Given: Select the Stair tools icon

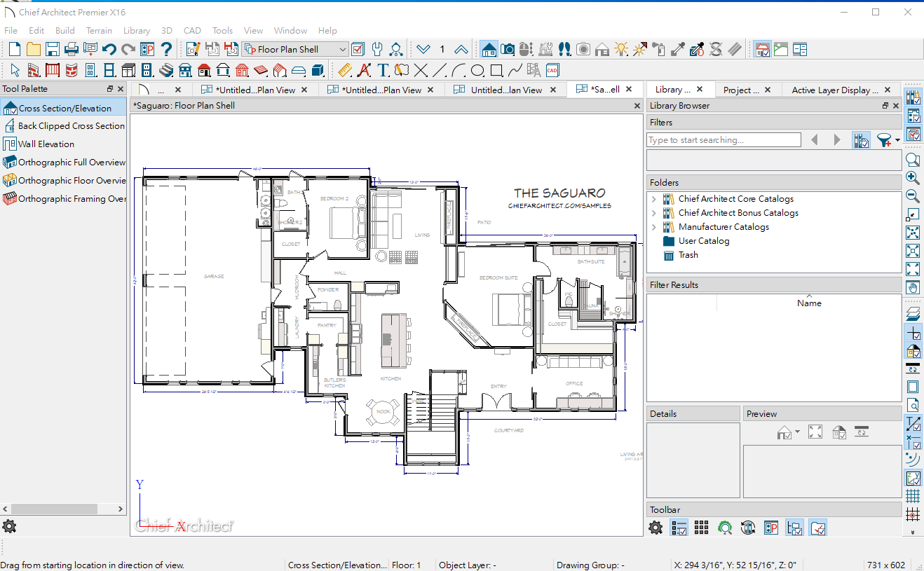Looking at the screenshot, I should 166,70.
